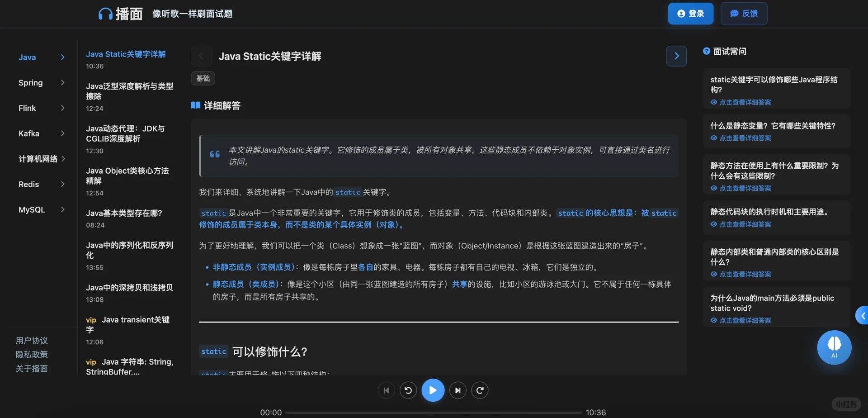Skip to the next question audio

458,390
